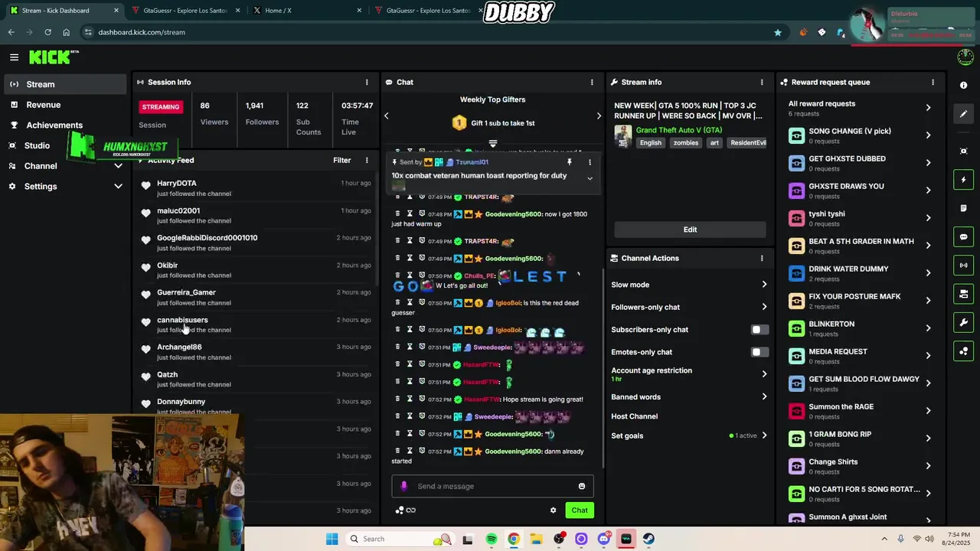Click HarryDOTA in activity feed
This screenshot has height=551, width=980.
[177, 184]
